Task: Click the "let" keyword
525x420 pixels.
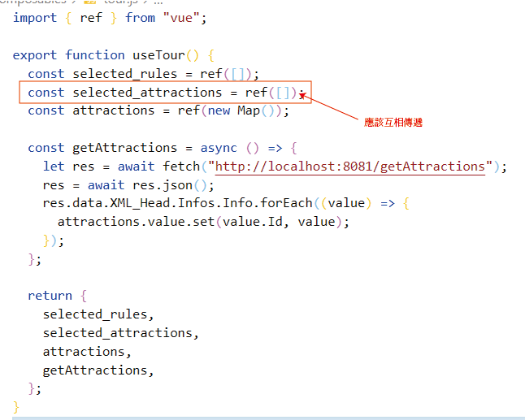Action: pyautogui.click(x=54, y=167)
